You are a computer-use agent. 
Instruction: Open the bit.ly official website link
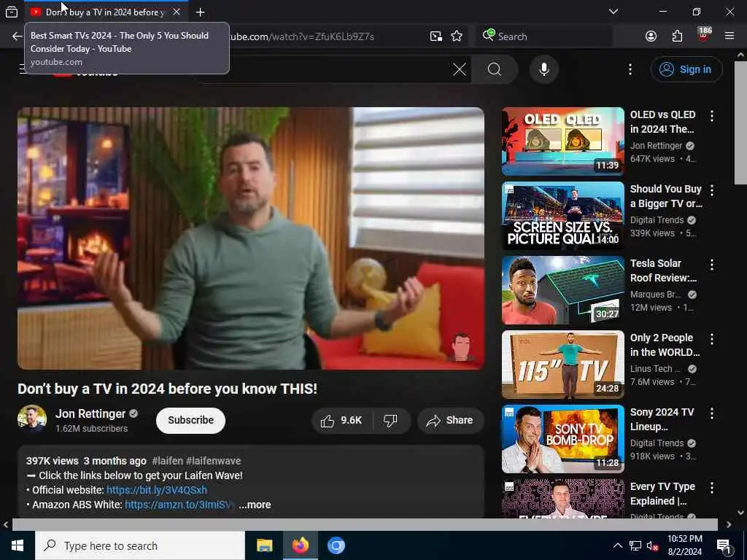click(157, 490)
